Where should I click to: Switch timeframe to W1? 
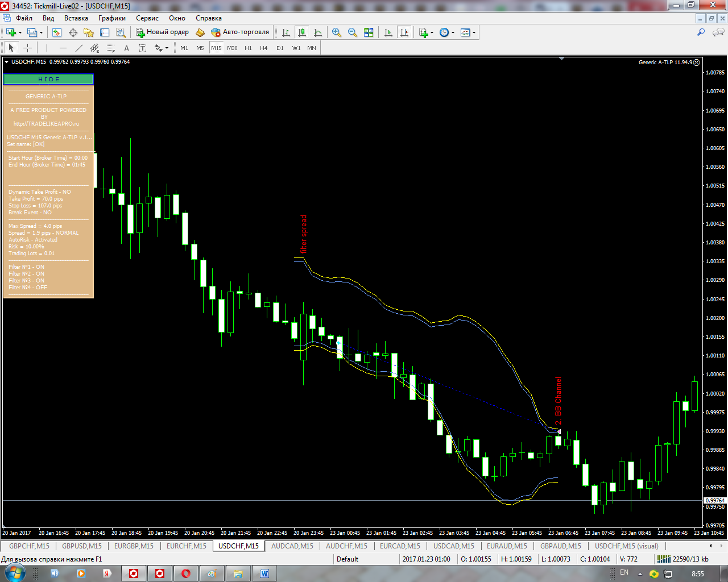(296, 48)
